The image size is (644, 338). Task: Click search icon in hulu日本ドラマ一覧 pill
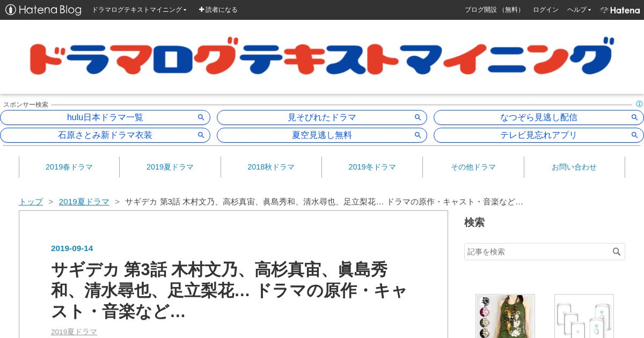(201, 117)
